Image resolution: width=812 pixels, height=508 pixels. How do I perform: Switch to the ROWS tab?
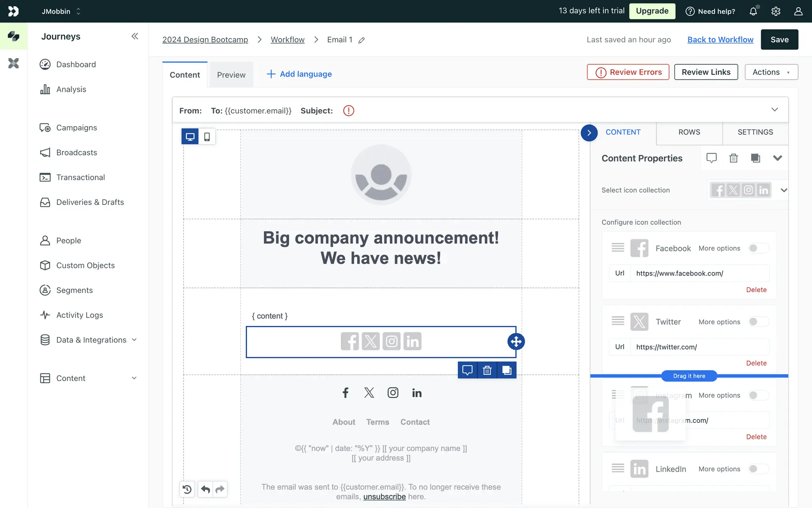click(x=689, y=132)
